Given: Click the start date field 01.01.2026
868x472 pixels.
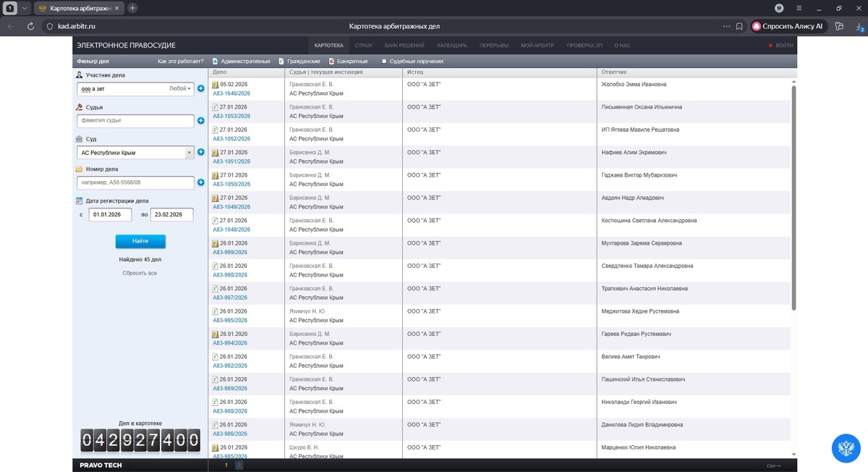Looking at the screenshot, I should pos(111,214).
